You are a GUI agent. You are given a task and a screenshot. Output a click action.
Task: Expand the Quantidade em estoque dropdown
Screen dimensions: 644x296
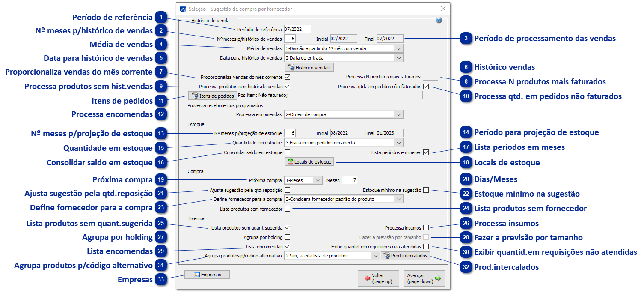pos(398,143)
